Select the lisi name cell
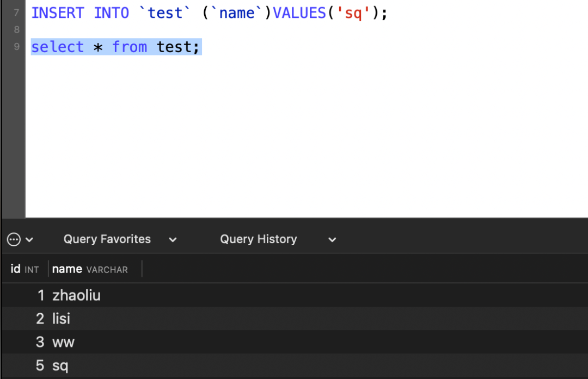The image size is (588, 379). [62, 319]
